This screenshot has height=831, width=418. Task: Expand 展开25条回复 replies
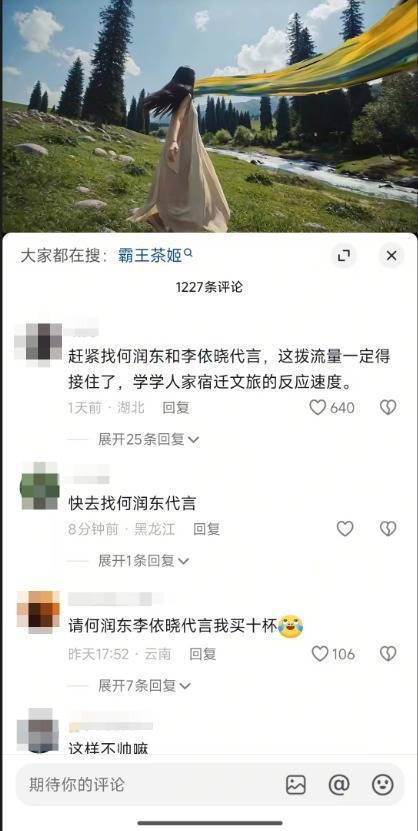click(148, 439)
